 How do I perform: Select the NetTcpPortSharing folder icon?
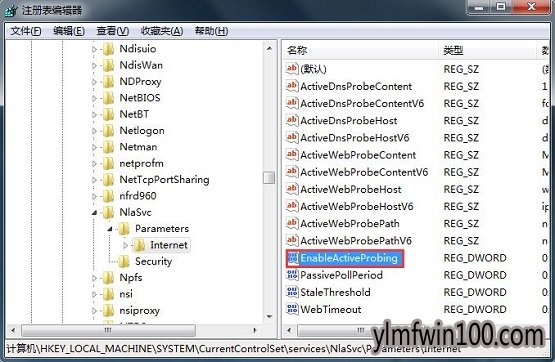[x=108, y=179]
